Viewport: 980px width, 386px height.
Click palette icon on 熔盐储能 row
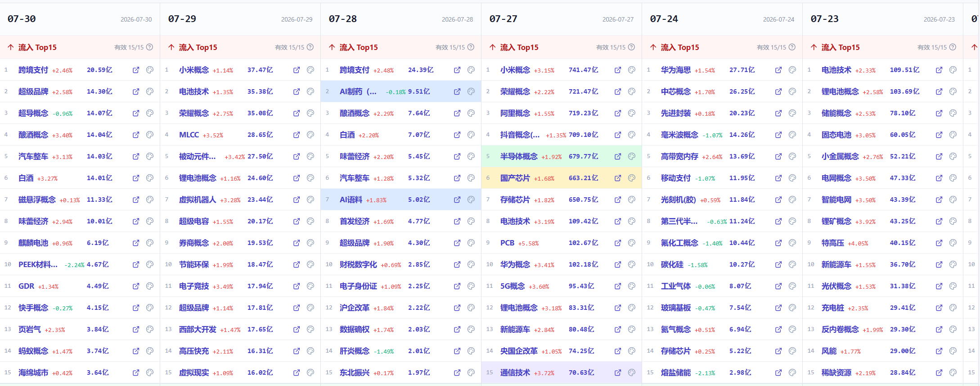792,372
